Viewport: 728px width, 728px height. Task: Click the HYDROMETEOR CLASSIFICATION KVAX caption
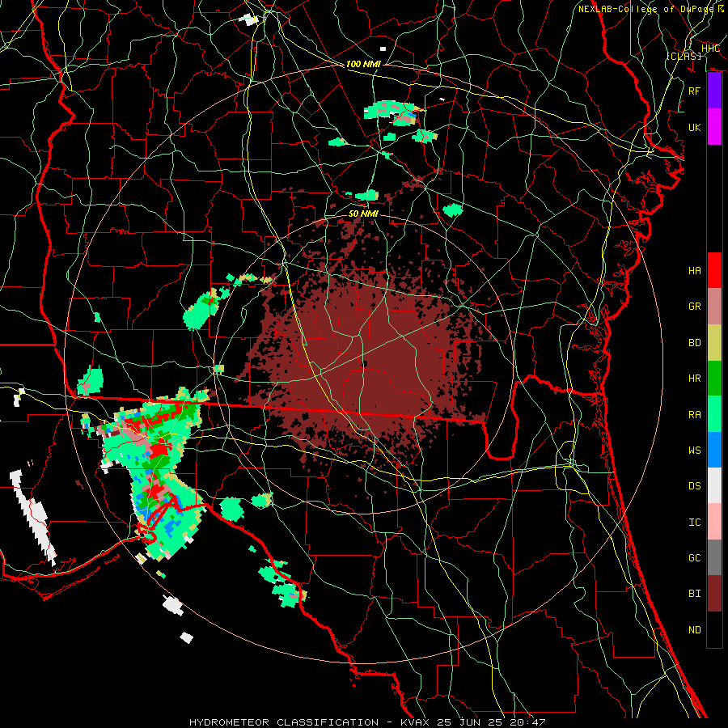367,722
